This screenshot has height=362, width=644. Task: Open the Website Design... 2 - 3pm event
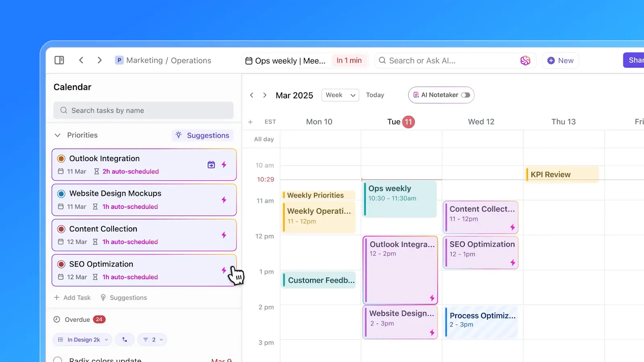pos(400,322)
